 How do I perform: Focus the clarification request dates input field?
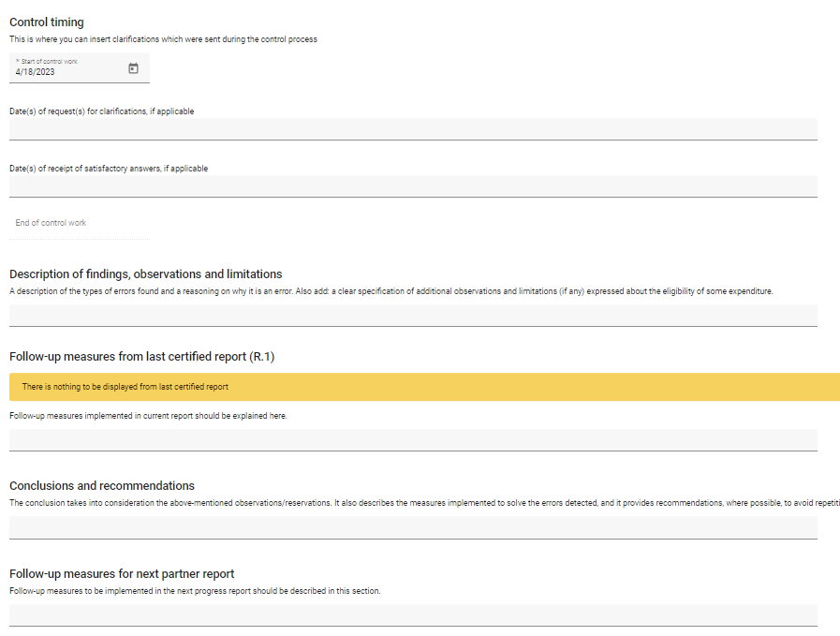[413, 129]
